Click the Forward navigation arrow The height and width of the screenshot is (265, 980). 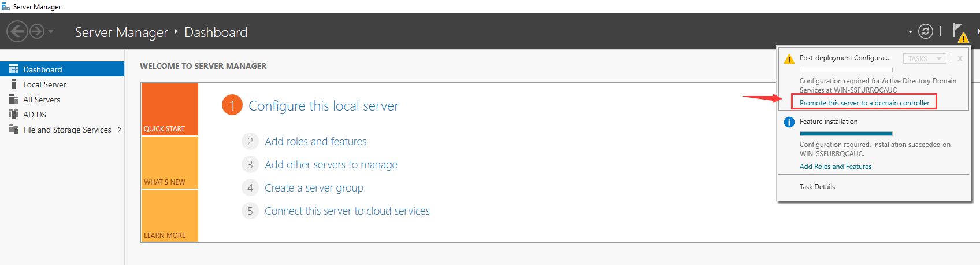(36, 31)
